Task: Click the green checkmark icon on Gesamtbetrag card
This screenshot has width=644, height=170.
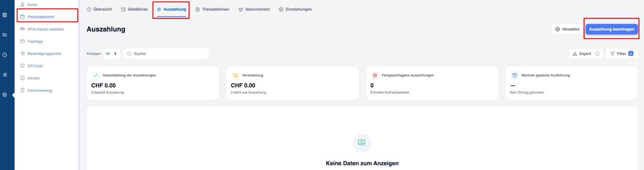Action: pos(96,75)
